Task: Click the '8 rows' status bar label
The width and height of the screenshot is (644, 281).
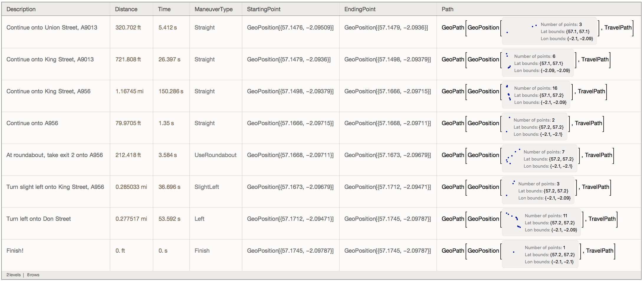Action: (33, 275)
